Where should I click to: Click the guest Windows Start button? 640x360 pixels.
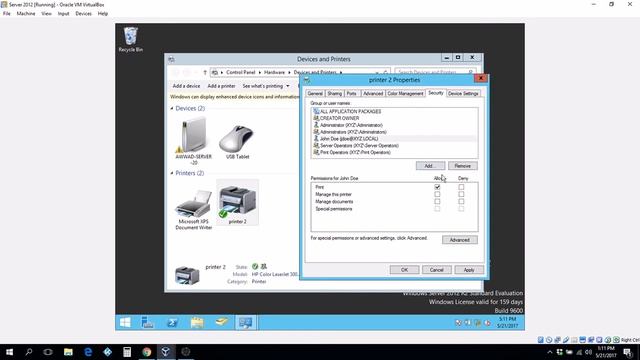pos(125,322)
